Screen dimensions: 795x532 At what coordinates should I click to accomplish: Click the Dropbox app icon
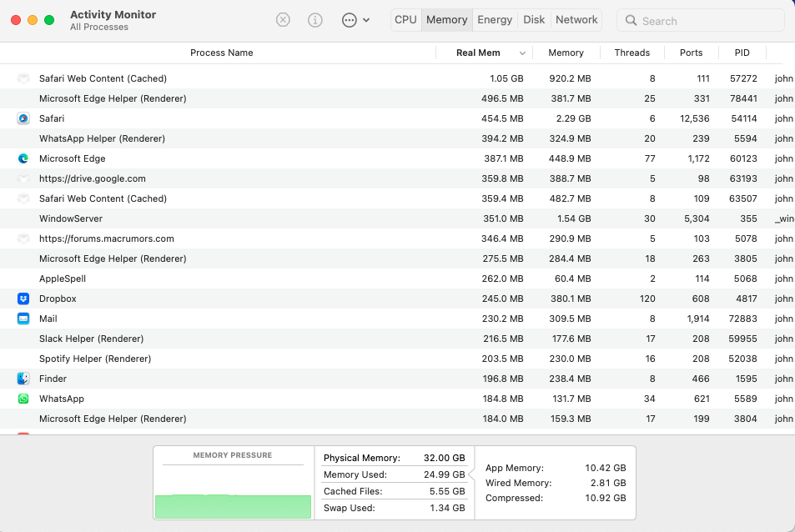pos(23,299)
